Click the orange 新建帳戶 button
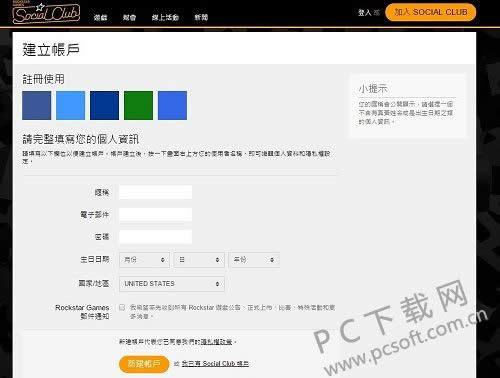 144,364
